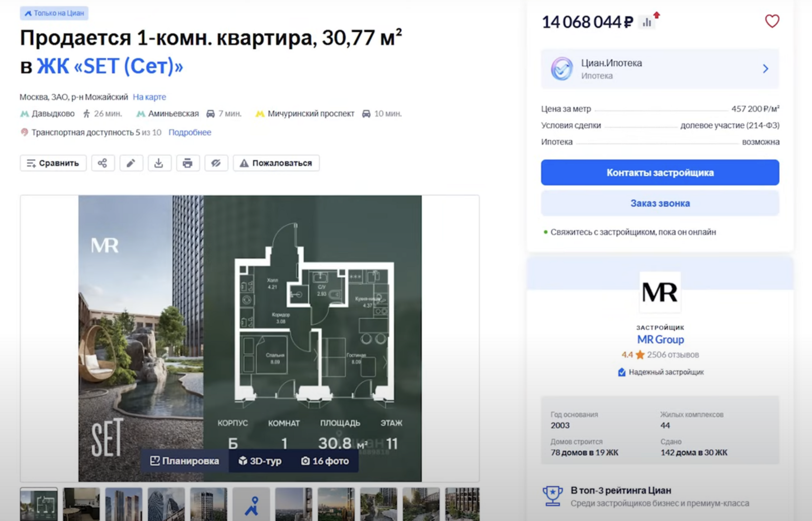
Task: Click the transport accessibility pin icon
Action: coord(24,132)
